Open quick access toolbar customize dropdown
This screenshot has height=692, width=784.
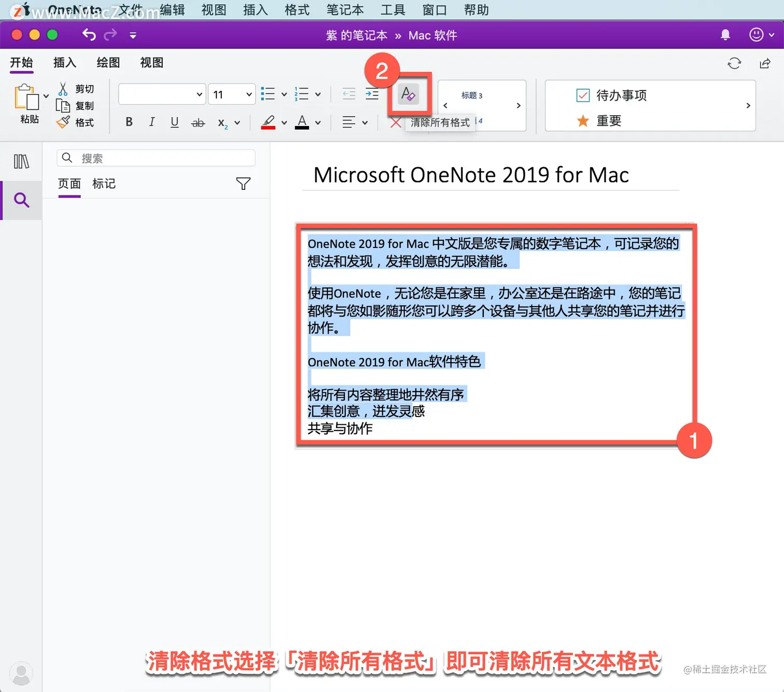click(133, 35)
